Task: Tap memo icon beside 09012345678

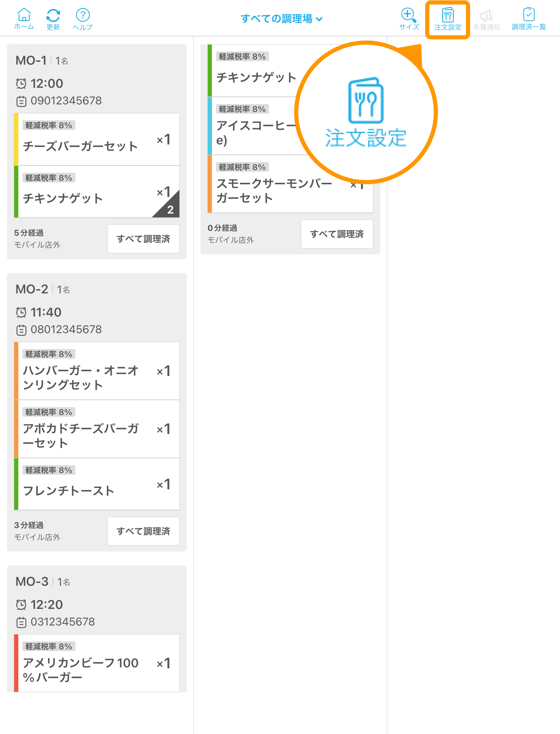Action: 21,101
